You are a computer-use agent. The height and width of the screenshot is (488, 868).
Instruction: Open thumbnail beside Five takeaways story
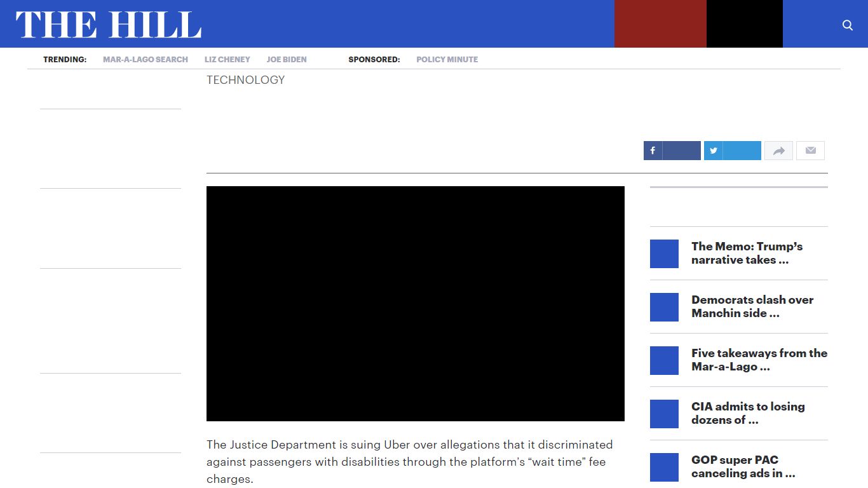664,360
